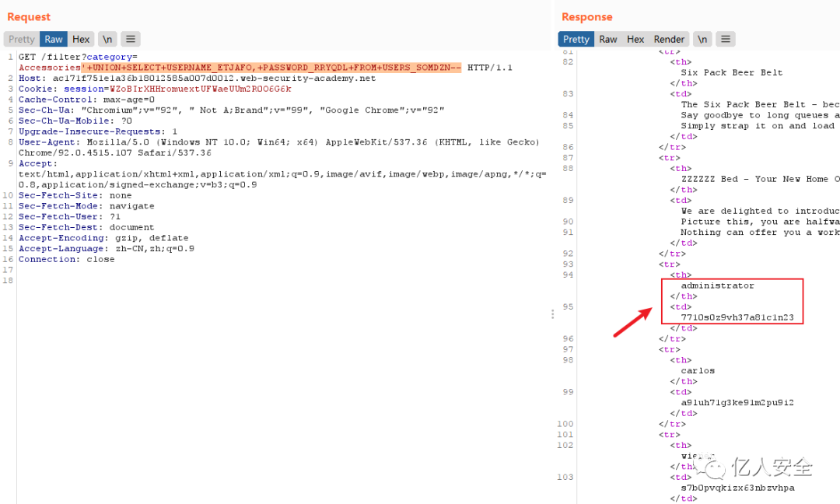Open the Response panel hamburger options menu
This screenshot has height=504, width=840.
[726, 39]
